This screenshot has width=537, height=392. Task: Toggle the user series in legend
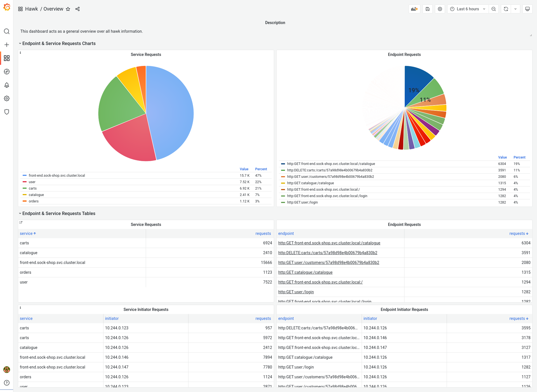click(32, 182)
